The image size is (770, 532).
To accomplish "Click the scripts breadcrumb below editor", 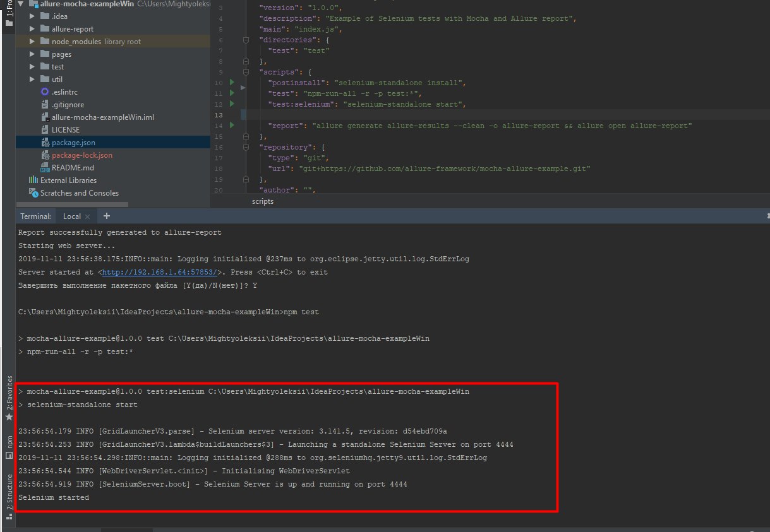I will coord(263,201).
